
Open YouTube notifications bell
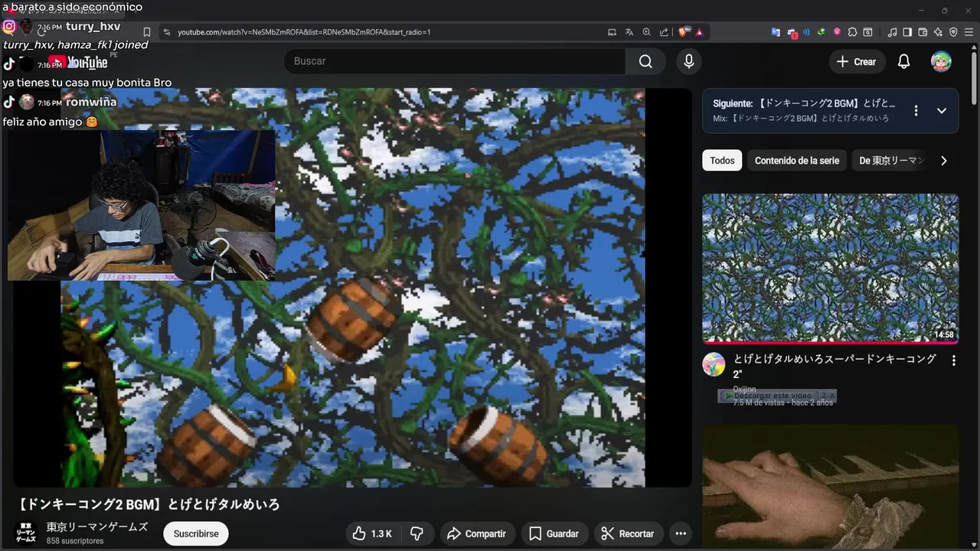[903, 62]
